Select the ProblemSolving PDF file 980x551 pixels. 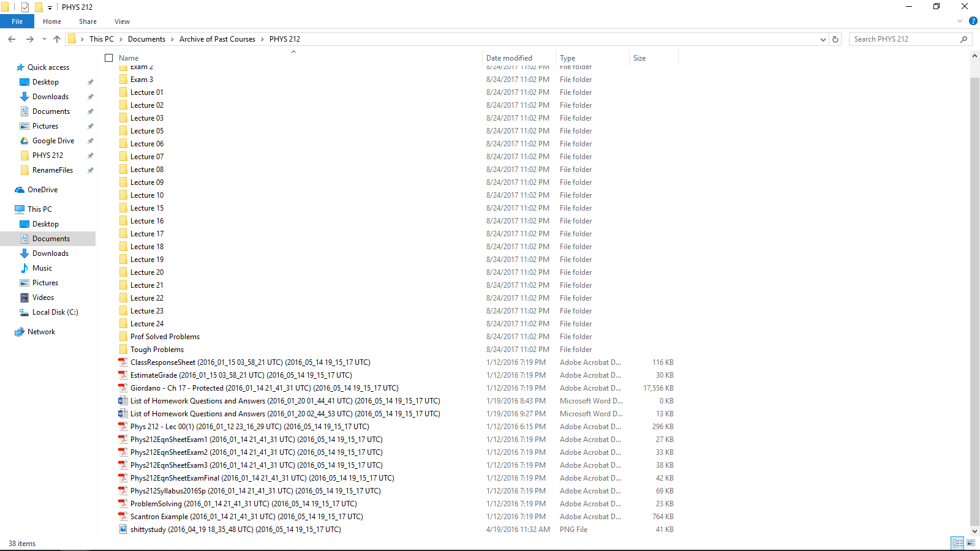[x=243, y=504]
